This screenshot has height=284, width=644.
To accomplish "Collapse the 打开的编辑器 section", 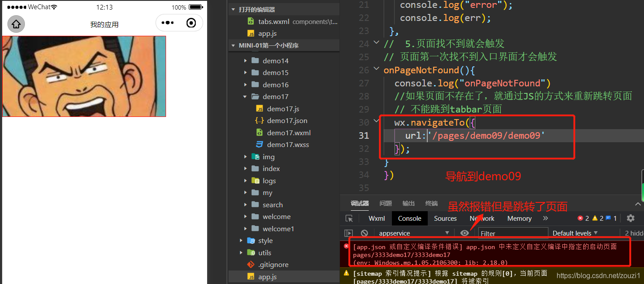I will pyautogui.click(x=233, y=10).
